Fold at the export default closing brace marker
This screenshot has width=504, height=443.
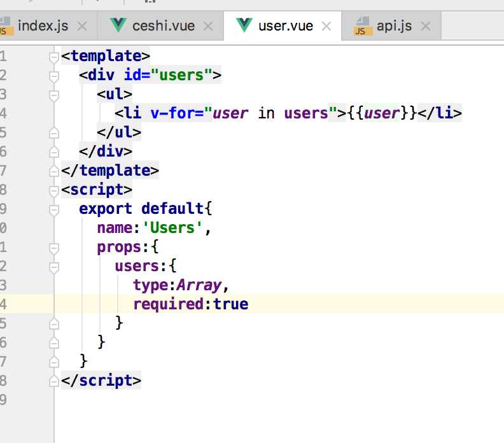(54, 362)
